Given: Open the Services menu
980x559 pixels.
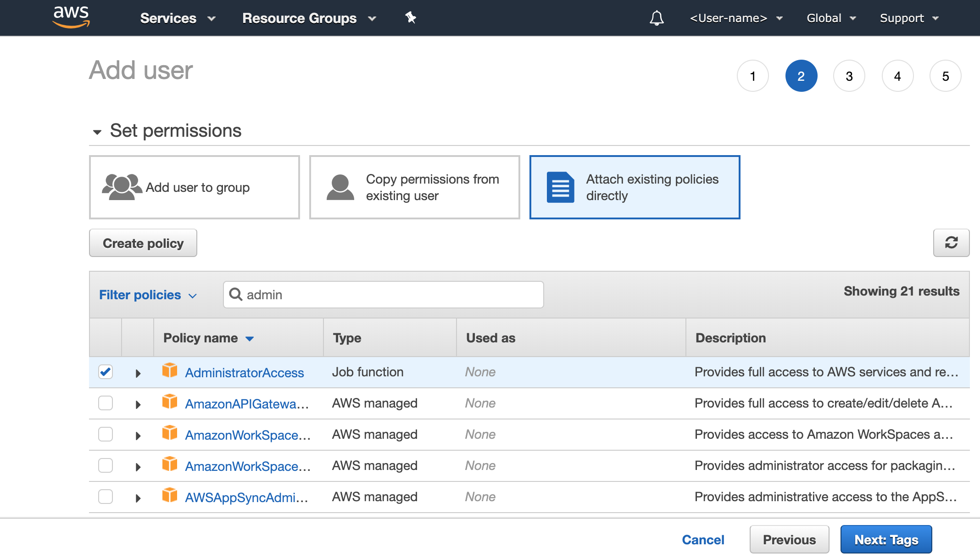Looking at the screenshot, I should [x=178, y=18].
